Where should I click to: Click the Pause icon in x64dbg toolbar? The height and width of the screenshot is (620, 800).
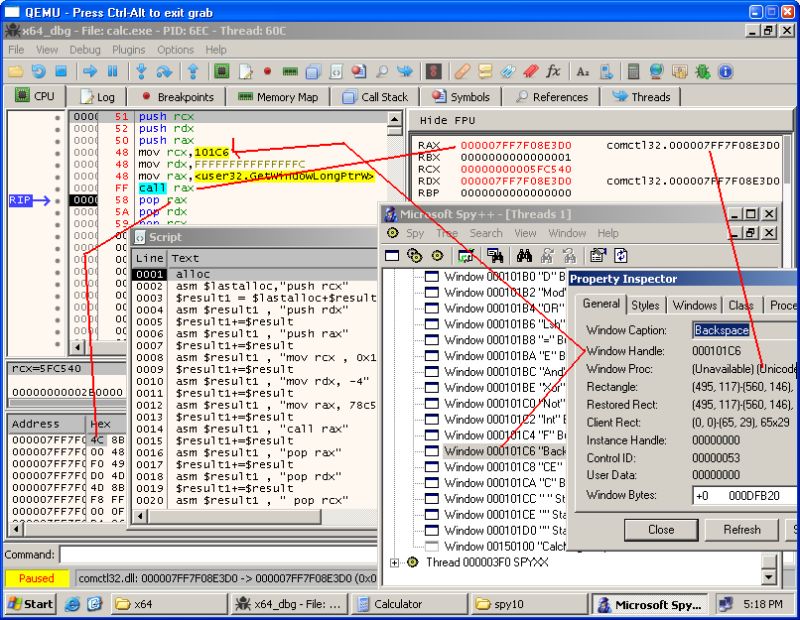tap(112, 72)
